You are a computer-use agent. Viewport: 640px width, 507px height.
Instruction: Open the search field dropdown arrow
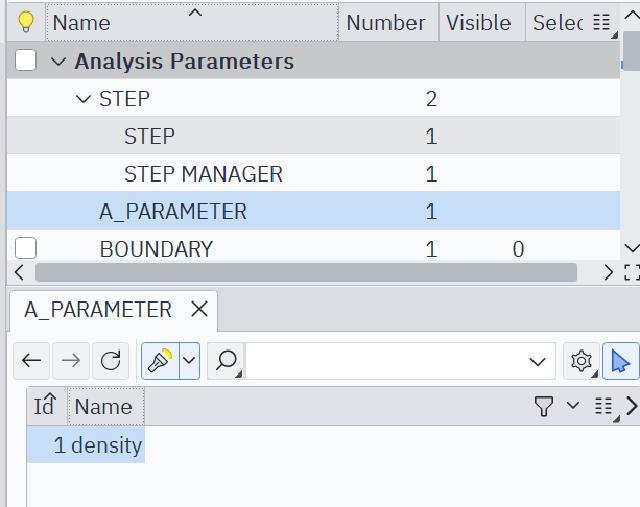click(538, 361)
